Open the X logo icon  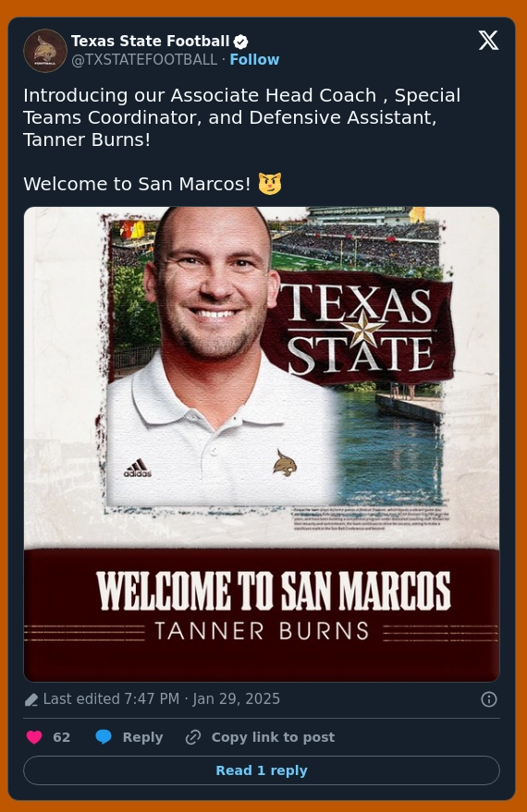488,41
